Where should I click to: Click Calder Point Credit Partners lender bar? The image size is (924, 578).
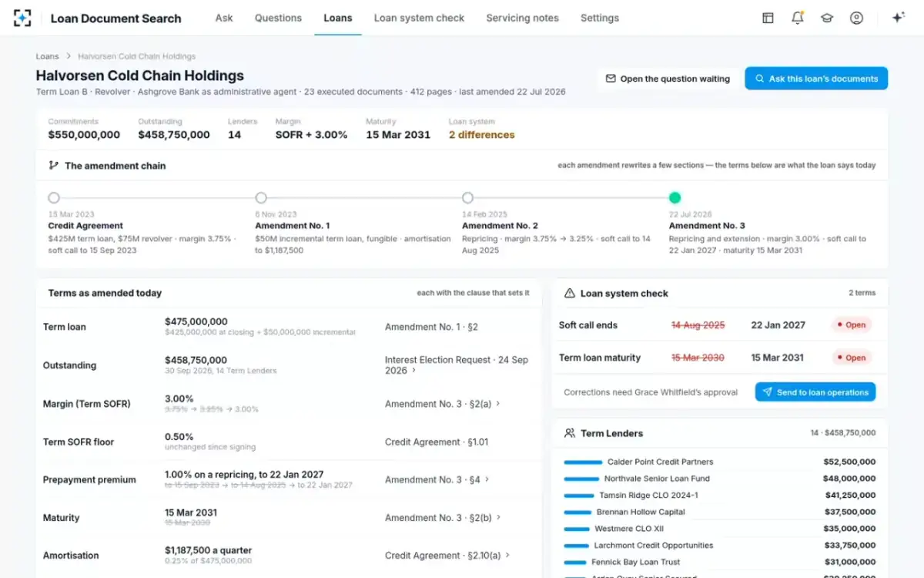click(x=583, y=462)
